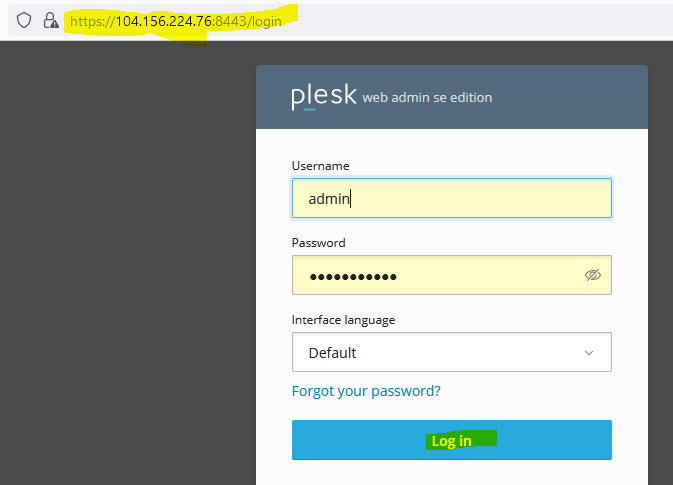The height and width of the screenshot is (485, 673).
Task: Click the masked password dots
Action: 353,277
